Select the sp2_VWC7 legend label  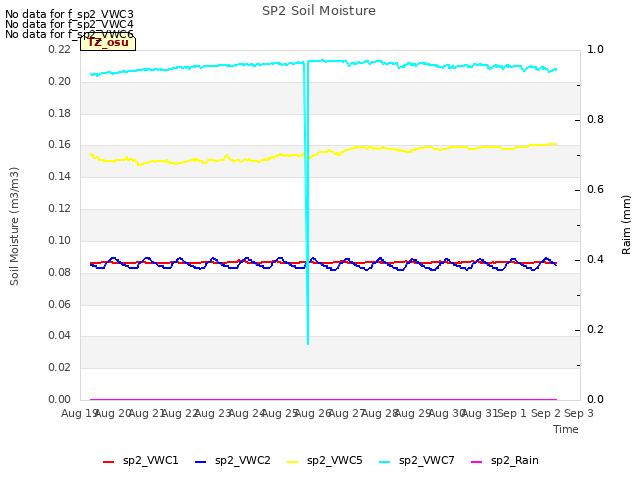pyautogui.click(x=427, y=460)
